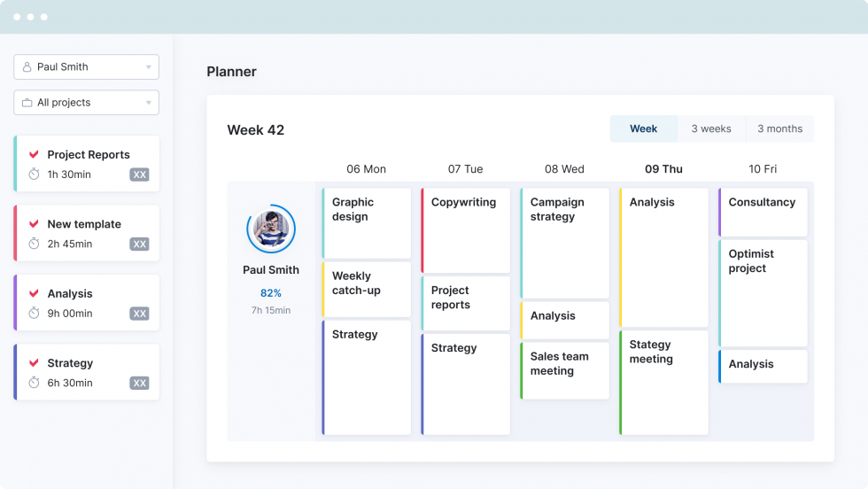Click Paul Smith's profile avatar photo
The image size is (868, 489).
(x=271, y=229)
